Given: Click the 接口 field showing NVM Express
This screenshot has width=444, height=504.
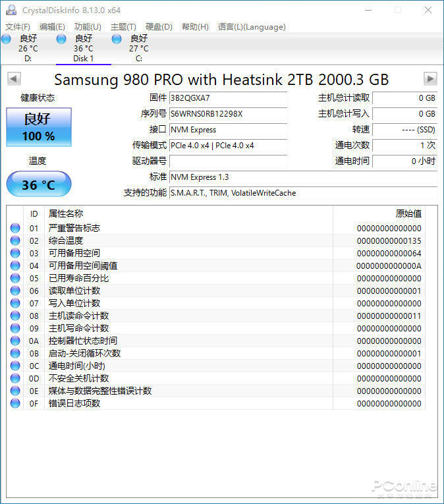Looking at the screenshot, I should coord(229,130).
